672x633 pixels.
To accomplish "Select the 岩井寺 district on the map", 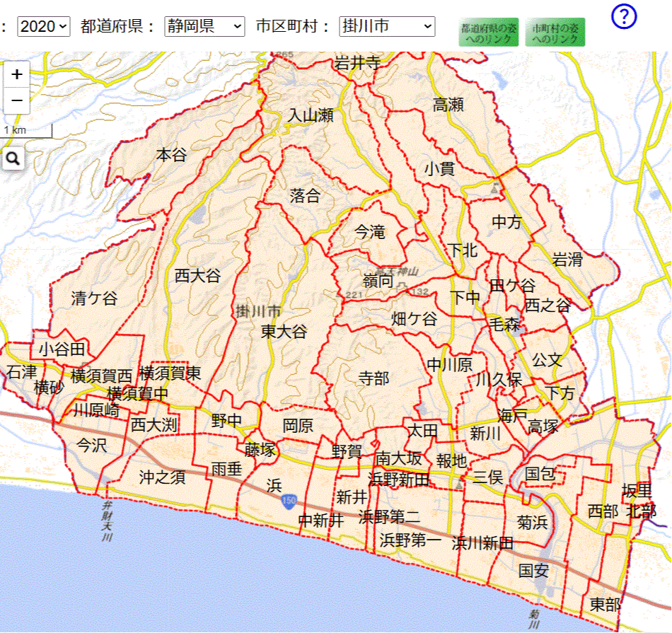I will point(358,63).
